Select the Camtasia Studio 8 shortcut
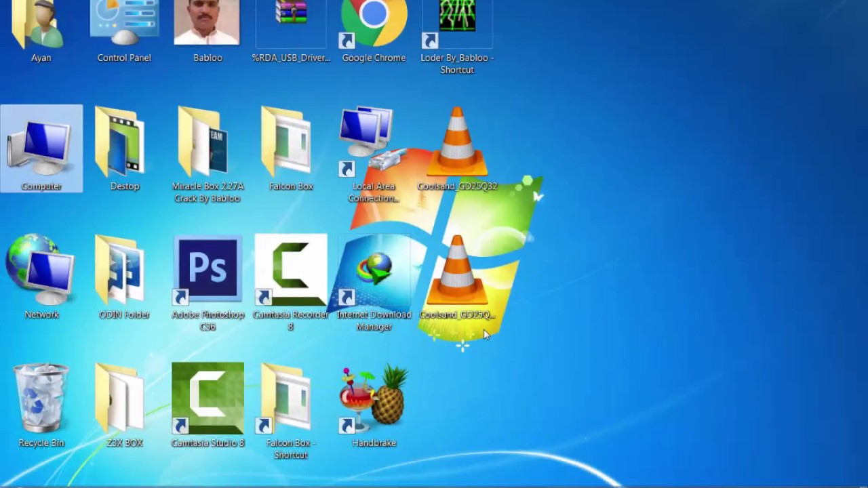This screenshot has height=488, width=868. [208, 399]
